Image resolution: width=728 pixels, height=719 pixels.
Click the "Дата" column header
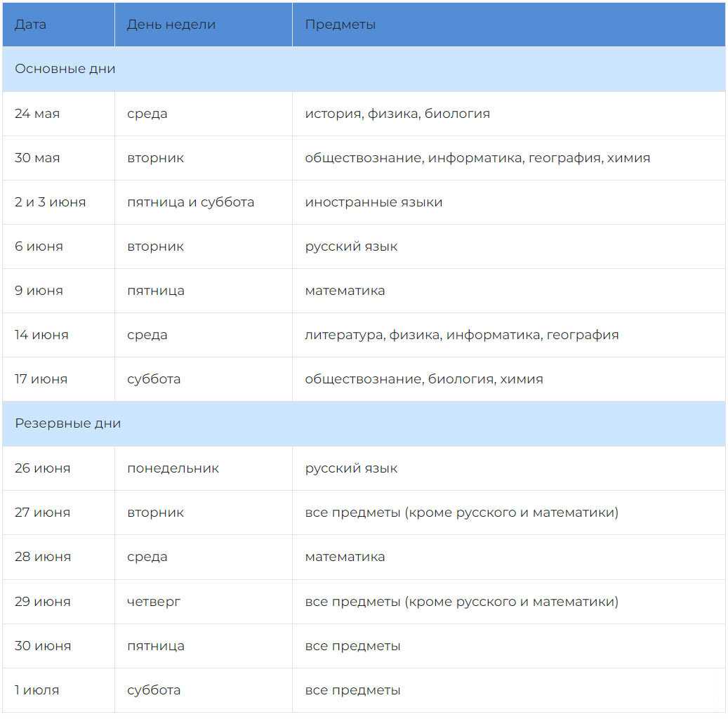coord(31,25)
